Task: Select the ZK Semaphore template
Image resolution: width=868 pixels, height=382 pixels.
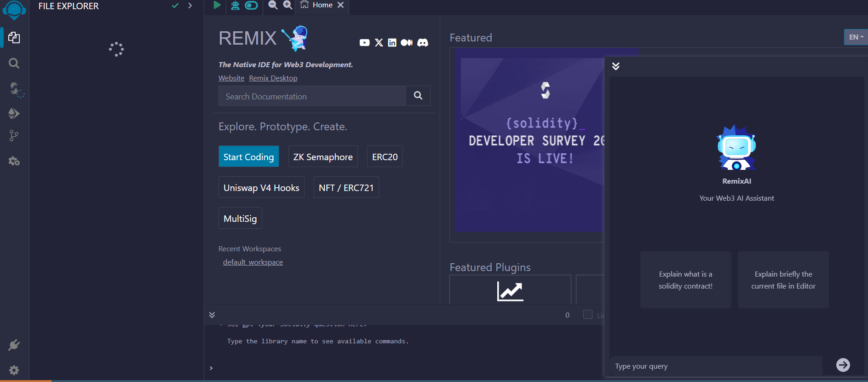Action: coord(323,157)
